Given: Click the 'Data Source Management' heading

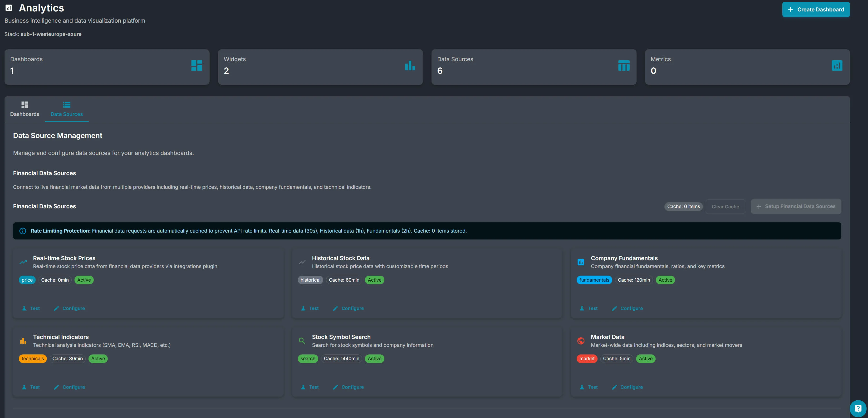Looking at the screenshot, I should (58, 135).
